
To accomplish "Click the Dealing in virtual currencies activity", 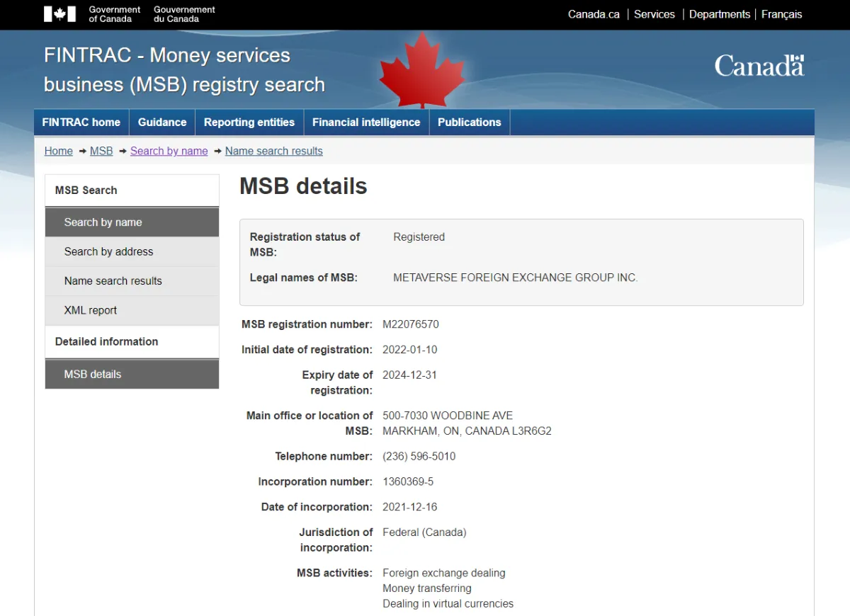I will pyautogui.click(x=448, y=604).
